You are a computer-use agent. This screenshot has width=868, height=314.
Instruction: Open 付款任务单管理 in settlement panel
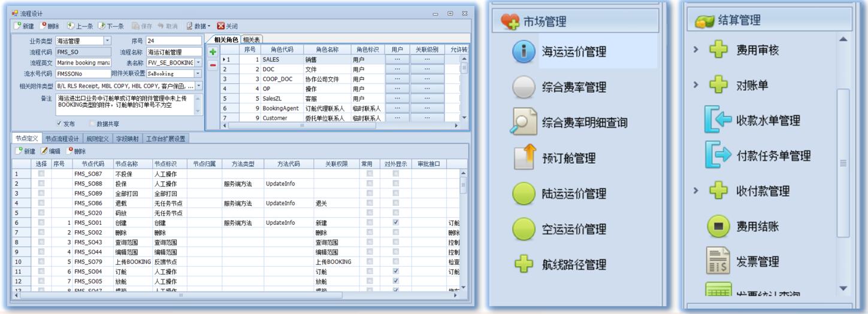tap(773, 156)
